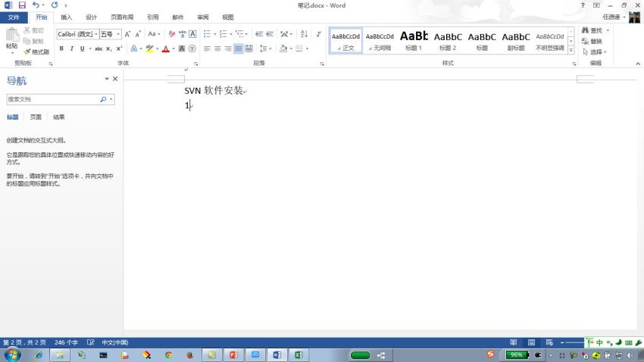Show Pages tab in navigation pane
This screenshot has height=362, width=644.
click(36, 117)
